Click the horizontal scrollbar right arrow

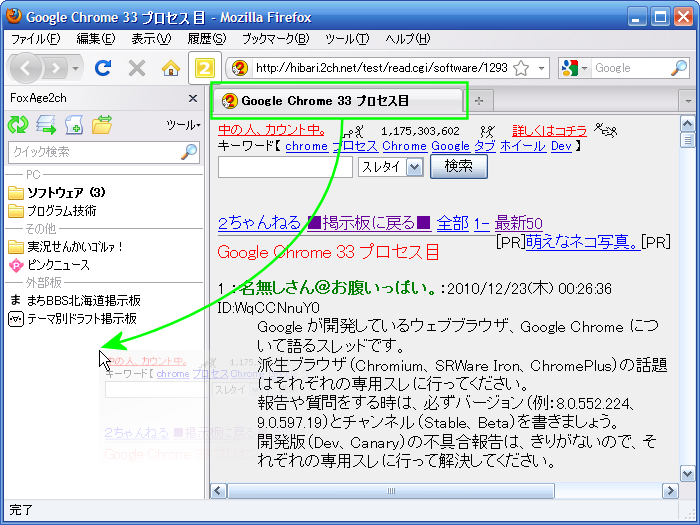click(670, 491)
